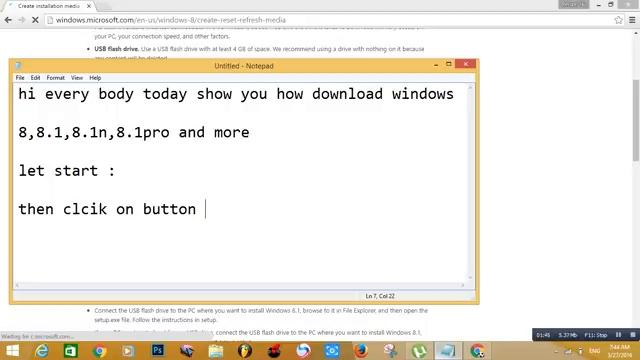This screenshot has height=360, width=640.
Task: Open Photoshop from the taskbar
Action: (x=158, y=351)
